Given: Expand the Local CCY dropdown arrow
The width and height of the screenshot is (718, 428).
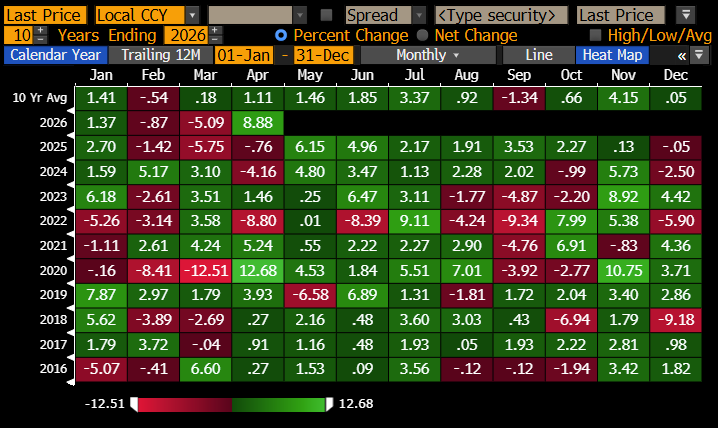Looking at the screenshot, I should 192,15.
